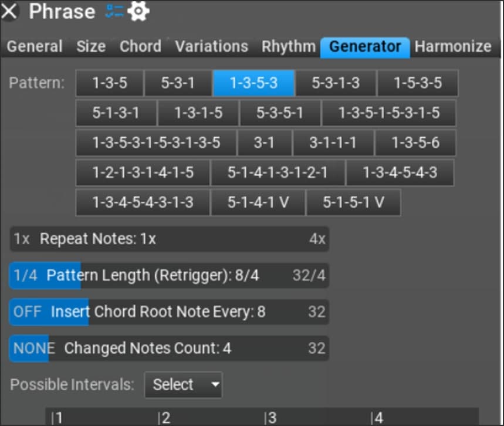The image size is (504, 426).
Task: Select the 1-3-5 pattern
Action: pos(110,83)
